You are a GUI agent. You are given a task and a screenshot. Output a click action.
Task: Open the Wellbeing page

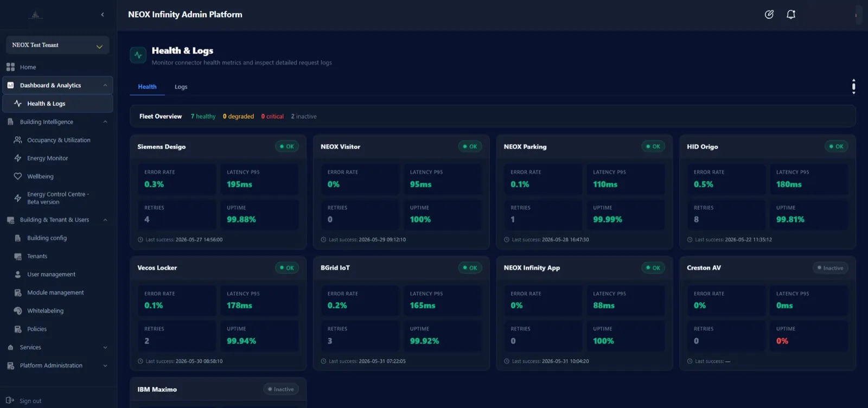[x=40, y=176]
